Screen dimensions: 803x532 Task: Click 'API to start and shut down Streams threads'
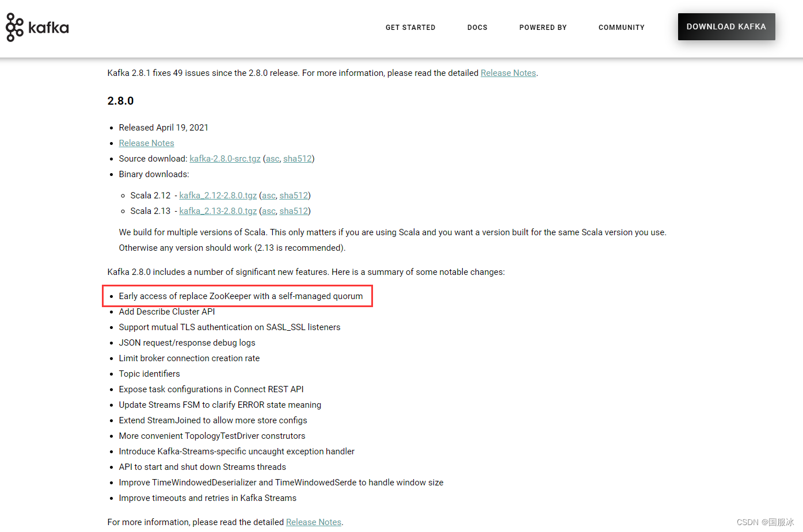[203, 467]
